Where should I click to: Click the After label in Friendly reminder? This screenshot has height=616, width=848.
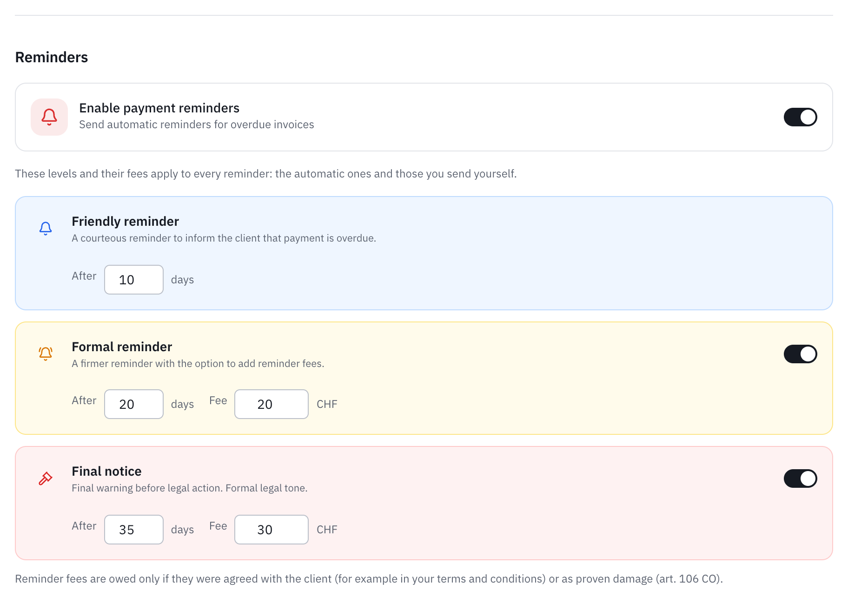(x=84, y=276)
